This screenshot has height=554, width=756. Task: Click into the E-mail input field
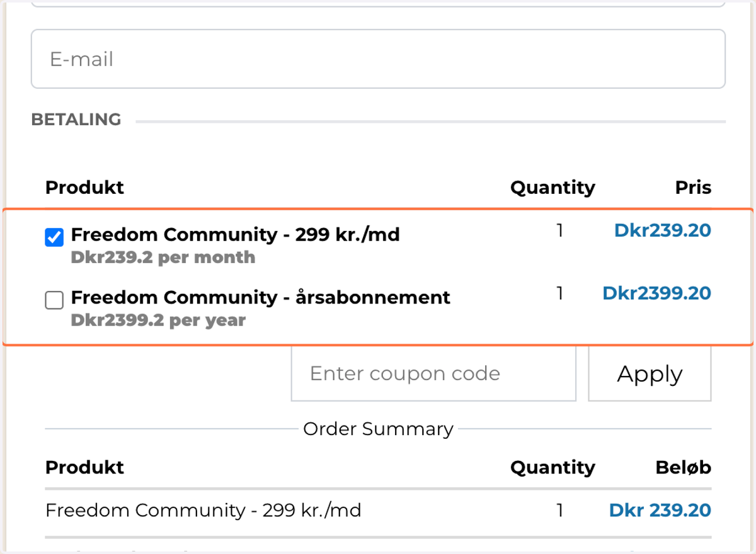click(378, 59)
